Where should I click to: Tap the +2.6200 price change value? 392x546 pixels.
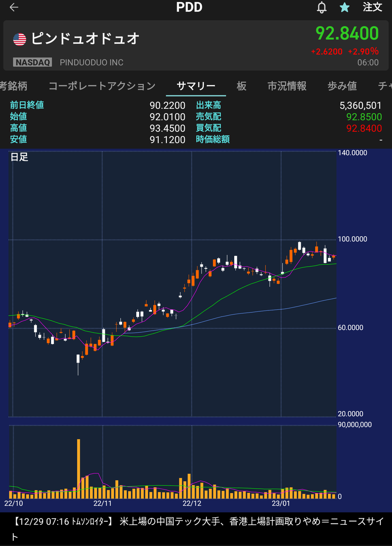pyautogui.click(x=327, y=52)
